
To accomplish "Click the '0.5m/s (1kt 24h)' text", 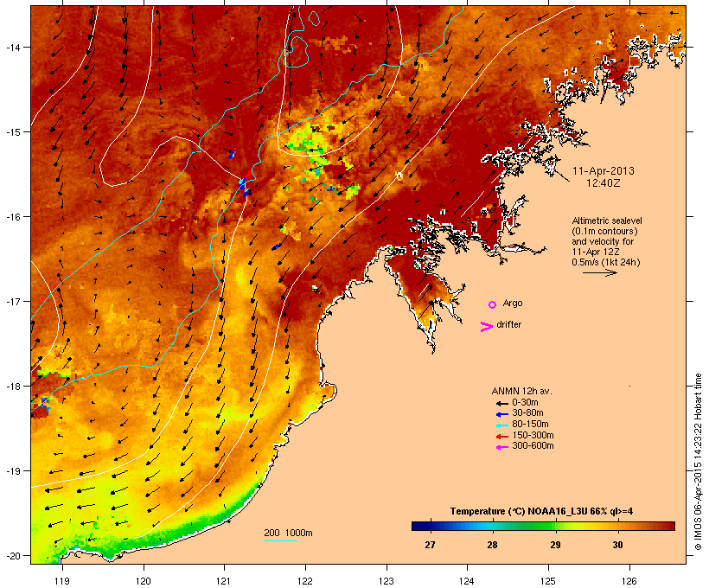I will 606,262.
